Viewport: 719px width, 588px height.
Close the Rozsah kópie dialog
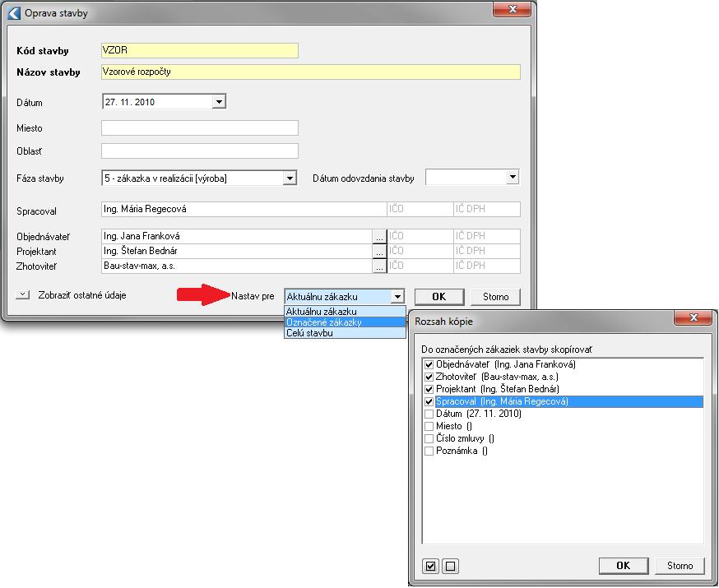[x=693, y=317]
